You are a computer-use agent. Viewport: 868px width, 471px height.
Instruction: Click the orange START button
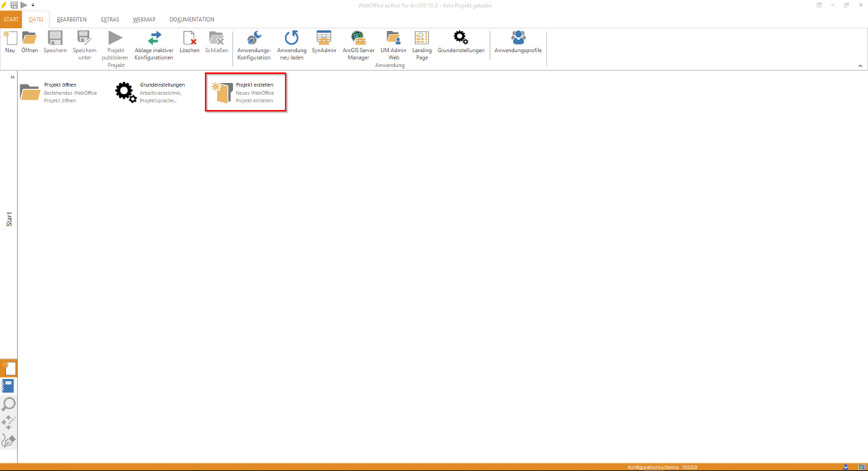click(11, 20)
